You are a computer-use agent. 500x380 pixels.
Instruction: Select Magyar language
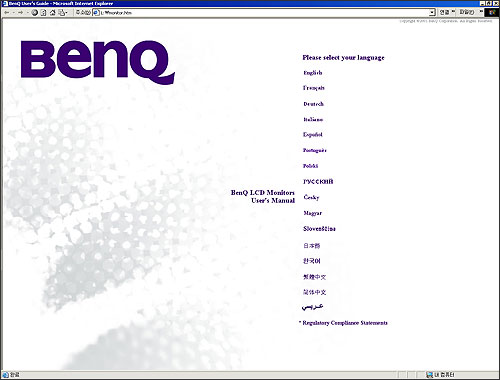(x=313, y=213)
